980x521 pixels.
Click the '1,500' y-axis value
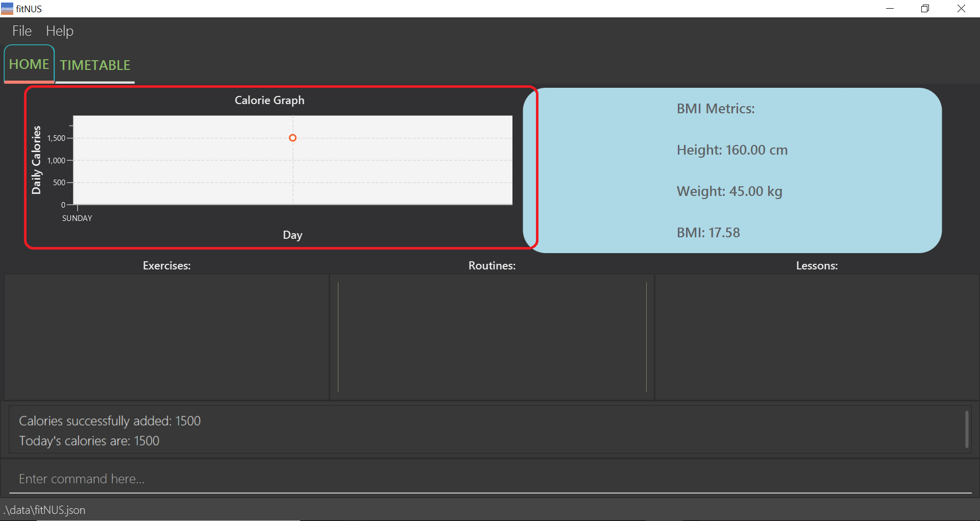[x=56, y=138]
